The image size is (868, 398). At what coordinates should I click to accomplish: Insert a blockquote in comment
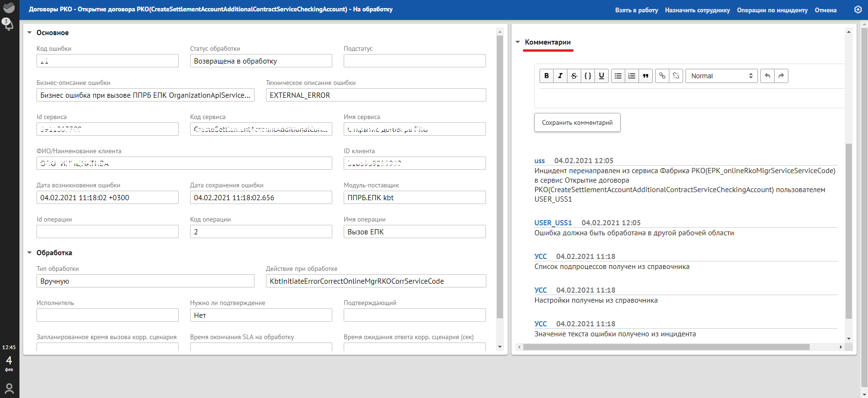[x=646, y=76]
